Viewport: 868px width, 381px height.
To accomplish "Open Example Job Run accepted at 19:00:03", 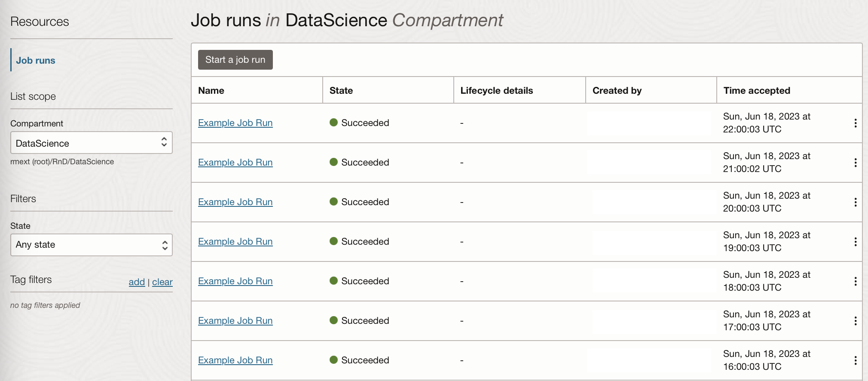I will pos(235,242).
